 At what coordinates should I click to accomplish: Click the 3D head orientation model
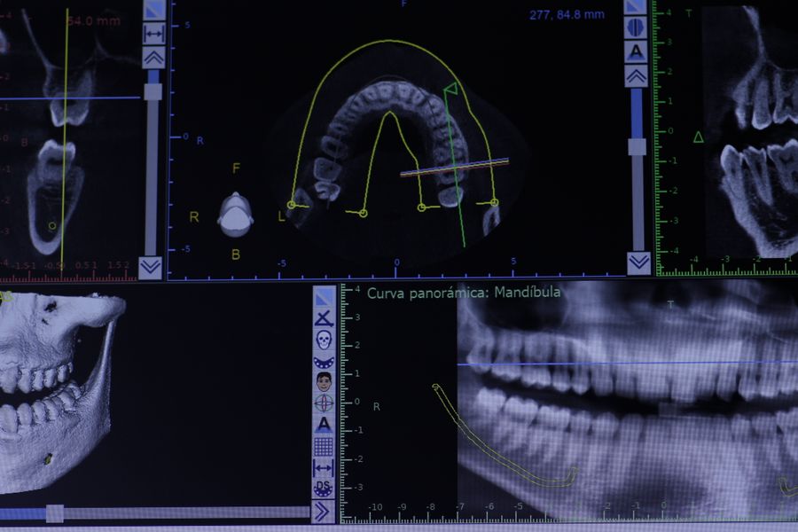tap(235, 215)
